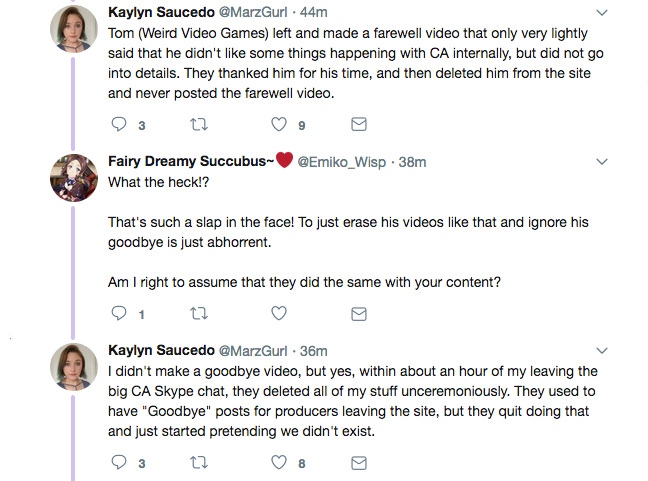Expand the menu caret on Emiko_Wisp's tweet
Image resolution: width=648 pixels, height=481 pixels.
pyautogui.click(x=601, y=161)
